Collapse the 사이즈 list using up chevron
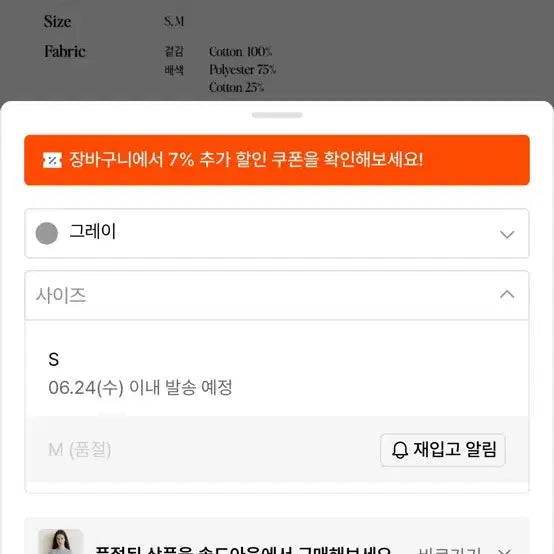The width and height of the screenshot is (554, 554). click(x=507, y=294)
